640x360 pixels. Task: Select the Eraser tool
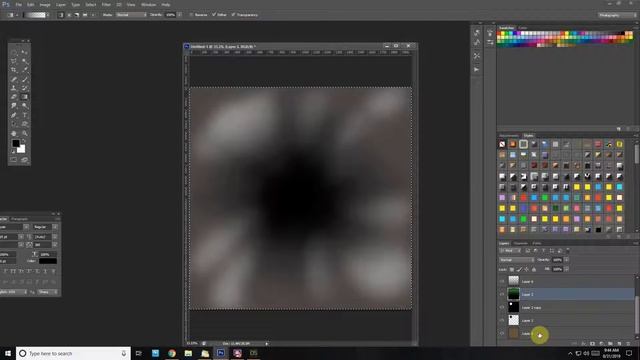point(14,97)
